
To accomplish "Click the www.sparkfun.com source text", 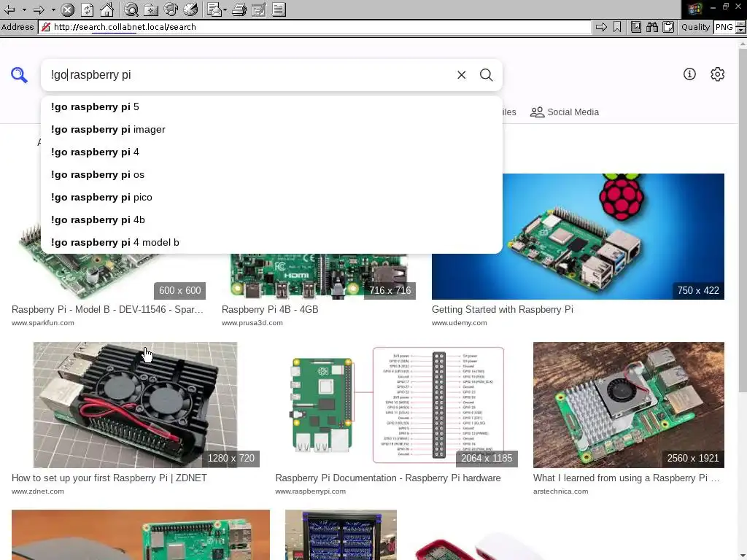I will pyautogui.click(x=43, y=323).
